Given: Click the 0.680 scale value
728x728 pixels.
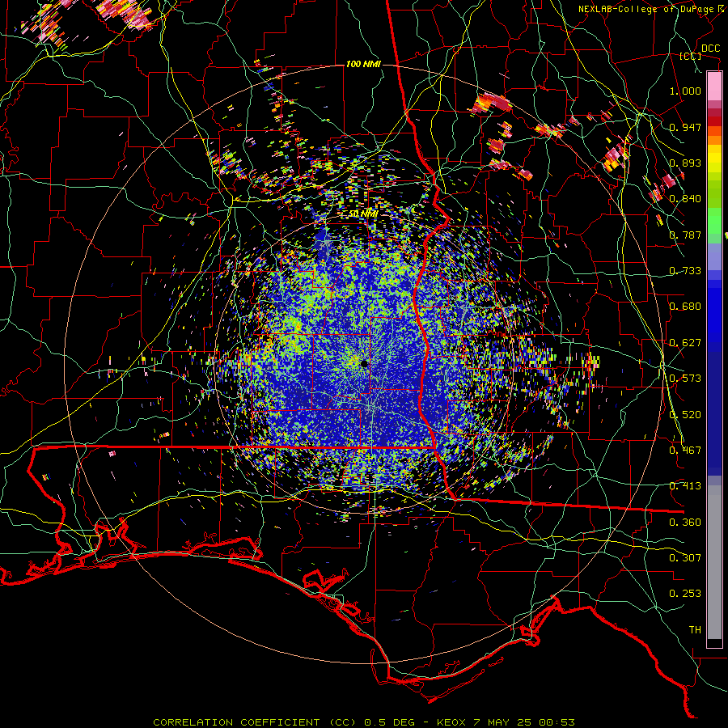Looking at the screenshot, I should (685, 307).
